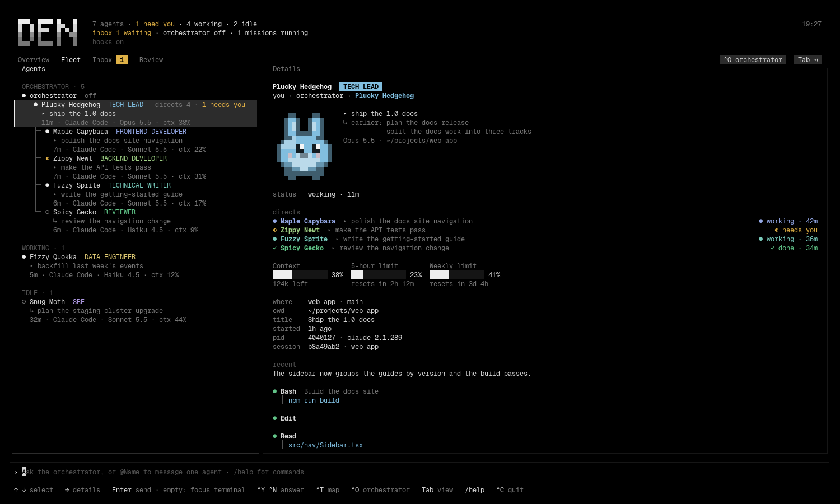Click the '19:27' clock at top right

[811, 24]
